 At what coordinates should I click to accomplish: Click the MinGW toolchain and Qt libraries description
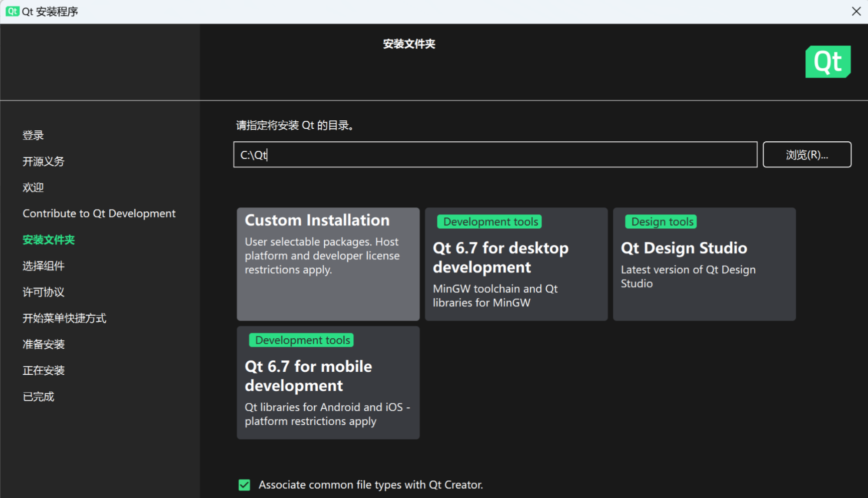pyautogui.click(x=495, y=296)
